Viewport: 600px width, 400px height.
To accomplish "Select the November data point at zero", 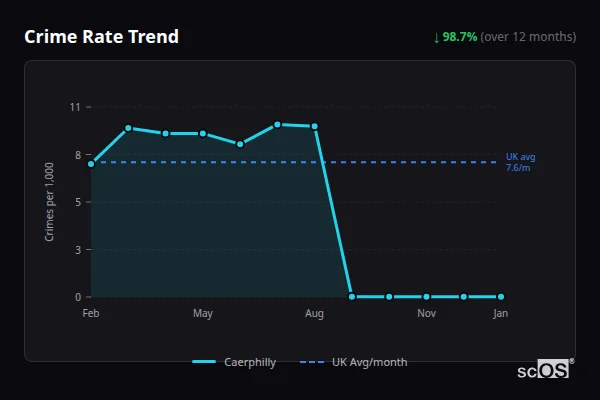I will pyautogui.click(x=426, y=296).
